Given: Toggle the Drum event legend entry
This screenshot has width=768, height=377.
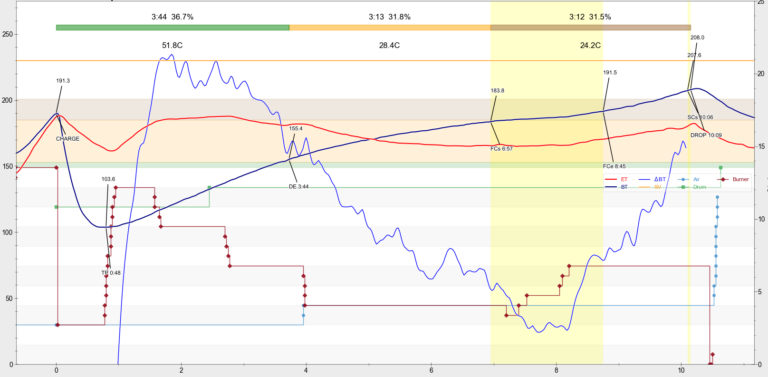Looking at the screenshot, I should click(x=692, y=187).
